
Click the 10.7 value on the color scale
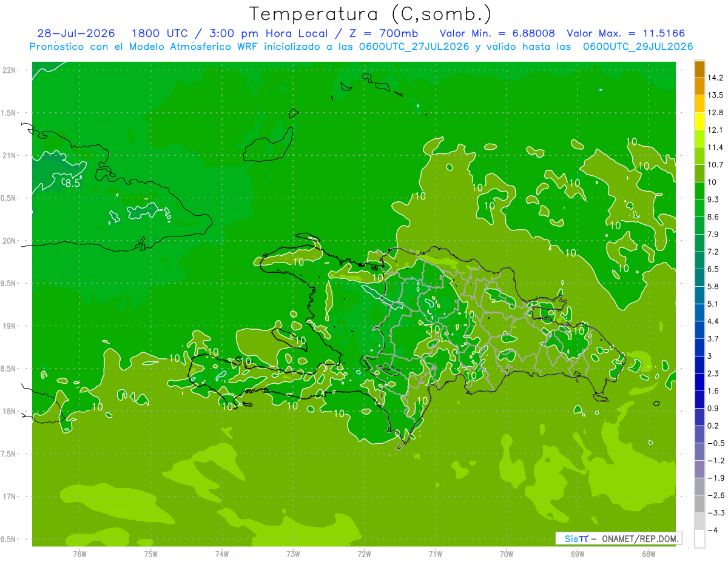(x=716, y=165)
